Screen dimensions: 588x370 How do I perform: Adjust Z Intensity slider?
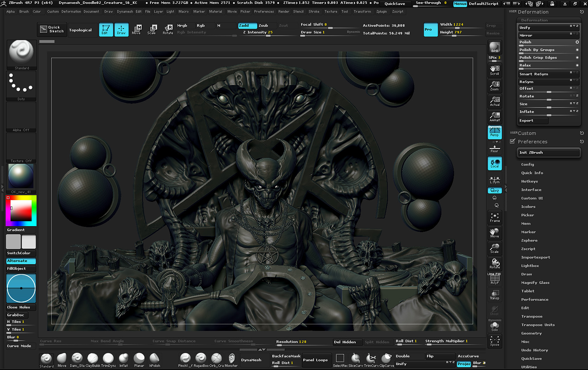[x=268, y=33]
